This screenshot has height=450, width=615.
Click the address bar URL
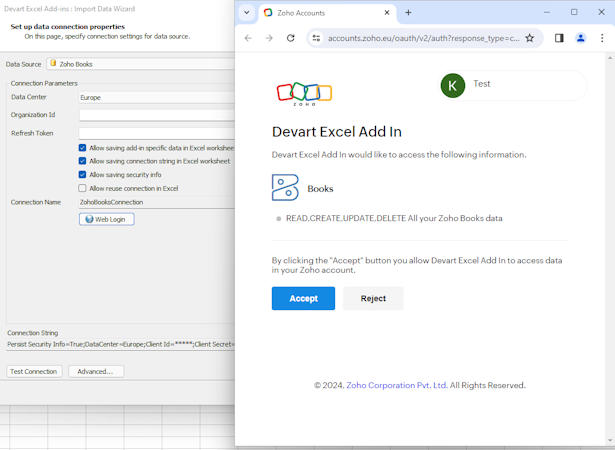click(424, 38)
